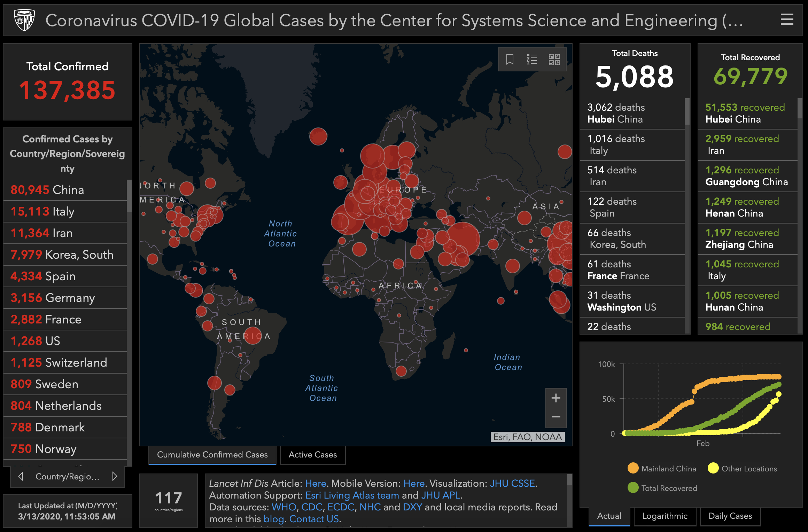Open the hamburger menu in the header
The width and height of the screenshot is (808, 532).
tap(787, 20)
